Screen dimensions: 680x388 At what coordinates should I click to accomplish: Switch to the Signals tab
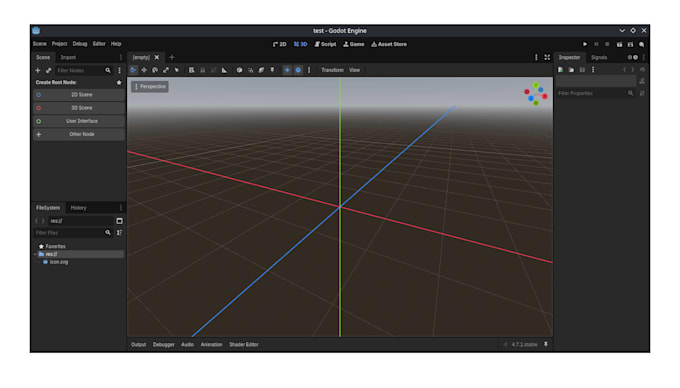(x=599, y=58)
